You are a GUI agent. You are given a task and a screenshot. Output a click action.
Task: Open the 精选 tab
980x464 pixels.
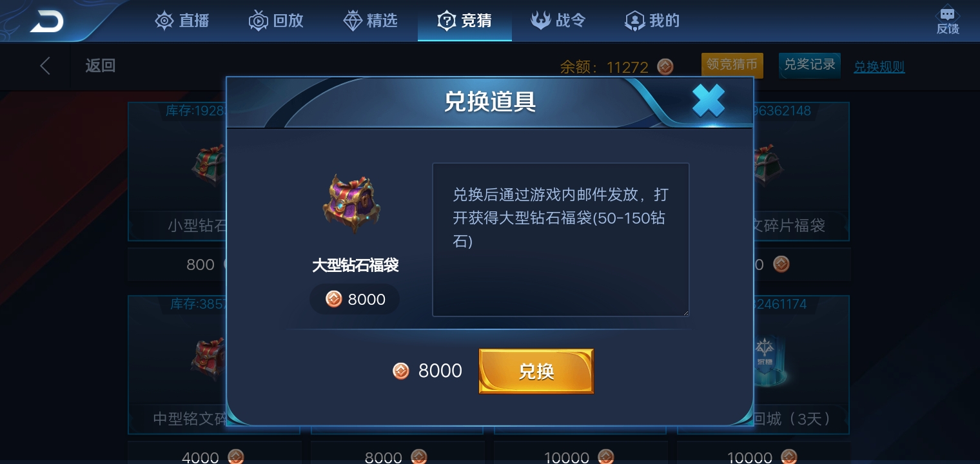point(370,21)
